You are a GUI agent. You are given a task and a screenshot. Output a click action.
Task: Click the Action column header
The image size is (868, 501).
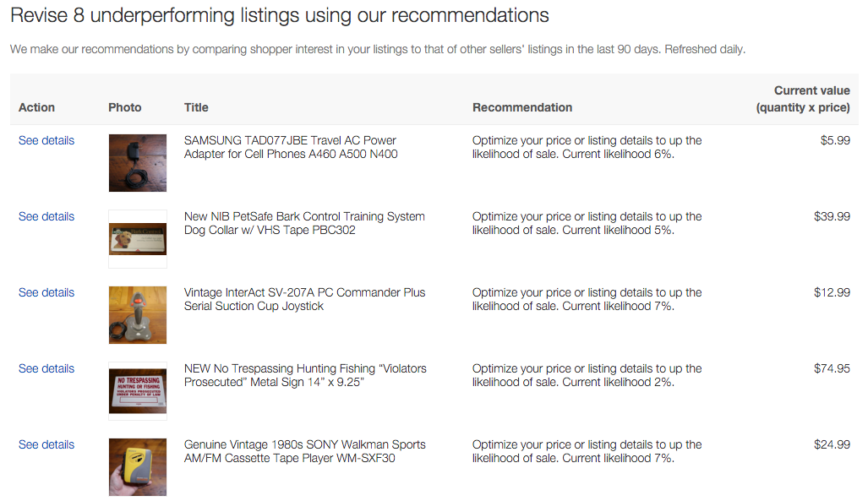[36, 107]
